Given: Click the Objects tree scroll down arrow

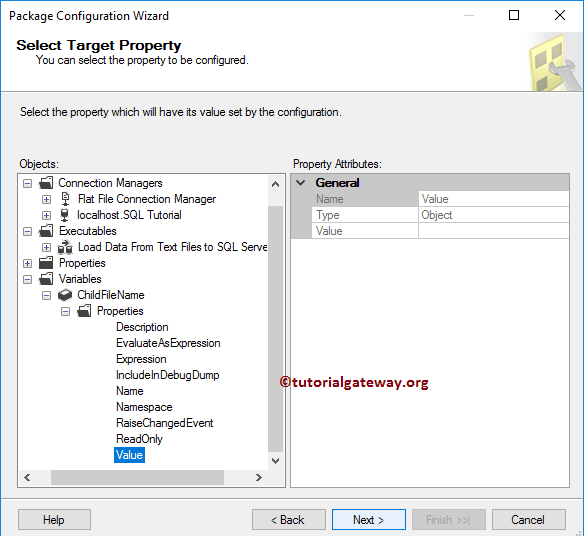Looking at the screenshot, I should tap(276, 461).
